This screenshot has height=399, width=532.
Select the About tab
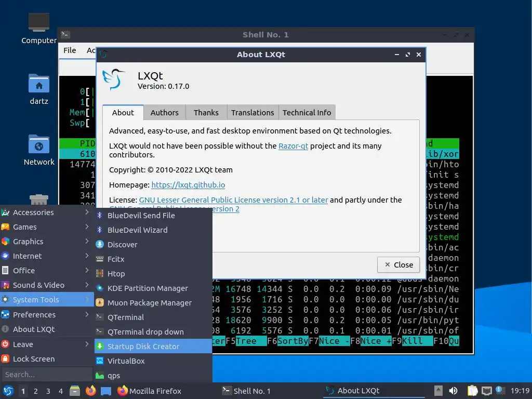pyautogui.click(x=123, y=113)
